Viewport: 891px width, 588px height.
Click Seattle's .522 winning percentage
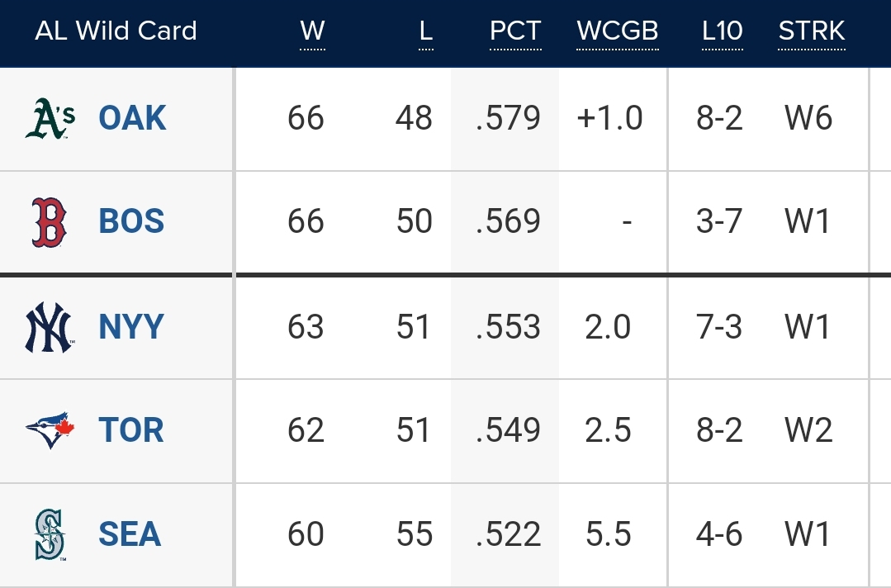pos(509,534)
